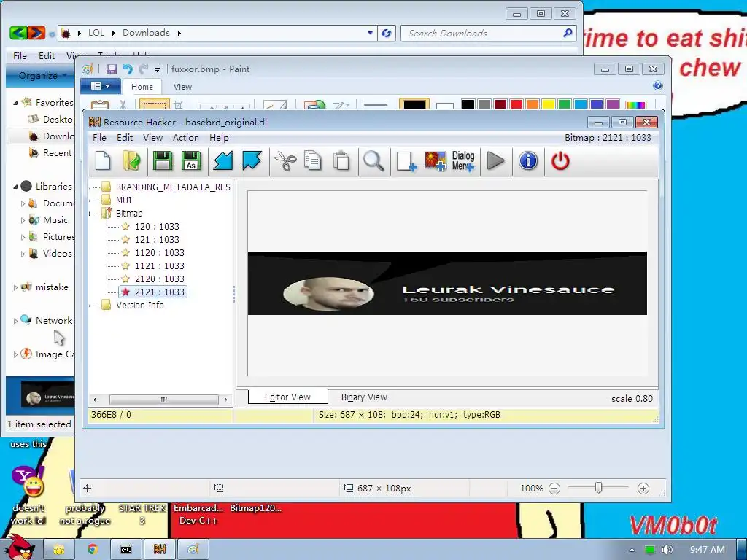The width and height of the screenshot is (747, 560).
Task: Pick the yellow color swatch in Paint
Action: 549,104
